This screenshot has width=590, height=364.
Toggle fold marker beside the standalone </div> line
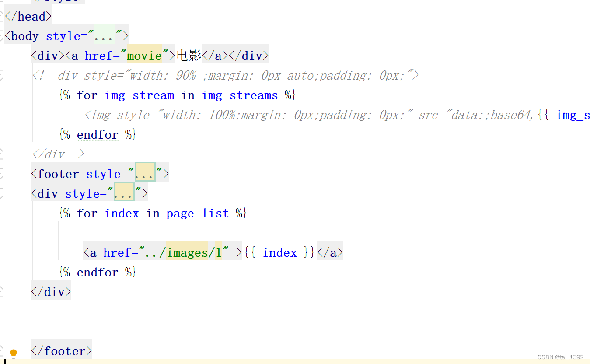pos(1,292)
